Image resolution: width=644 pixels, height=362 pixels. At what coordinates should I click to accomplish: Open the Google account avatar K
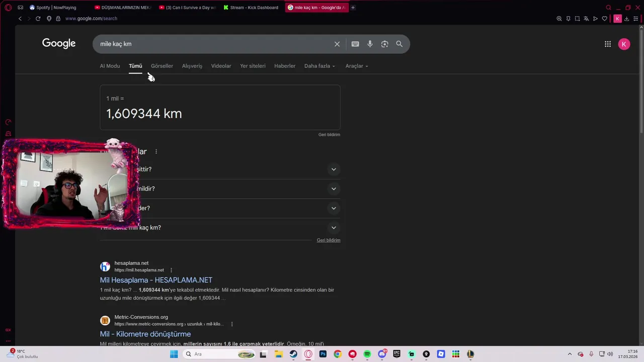[624, 44]
